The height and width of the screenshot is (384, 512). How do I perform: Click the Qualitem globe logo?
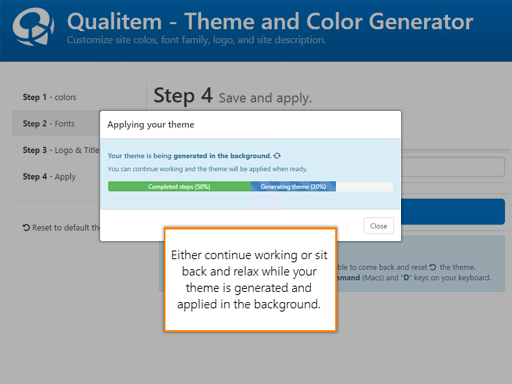point(33,27)
